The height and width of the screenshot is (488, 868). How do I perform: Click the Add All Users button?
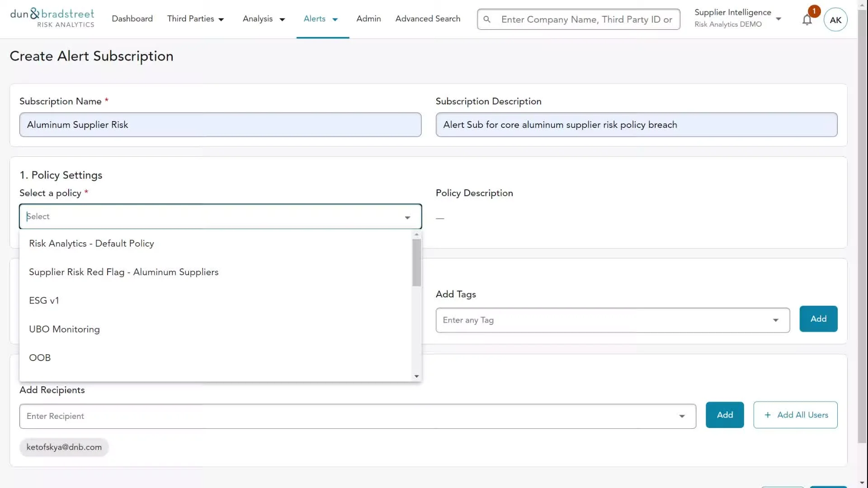coord(795,415)
